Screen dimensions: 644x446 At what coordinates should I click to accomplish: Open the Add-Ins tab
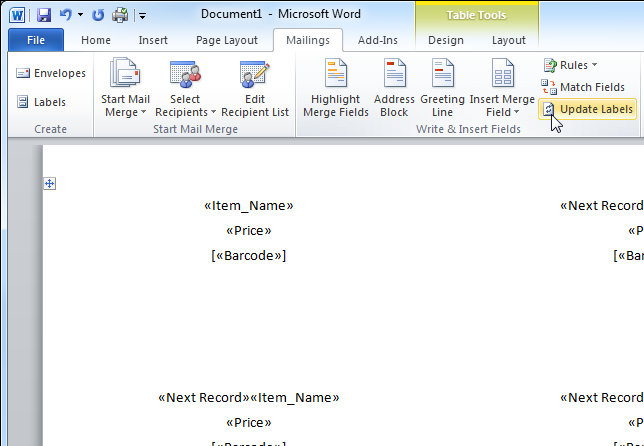pyautogui.click(x=377, y=40)
